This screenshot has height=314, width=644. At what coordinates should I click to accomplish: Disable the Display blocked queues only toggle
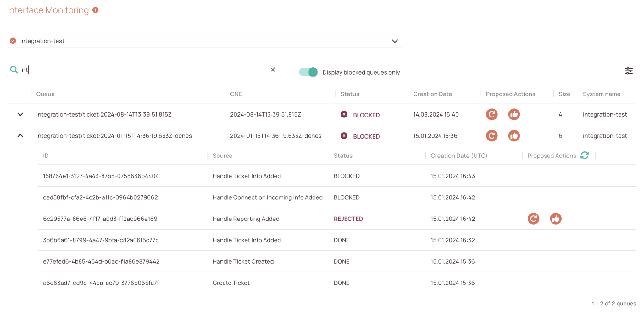308,72
